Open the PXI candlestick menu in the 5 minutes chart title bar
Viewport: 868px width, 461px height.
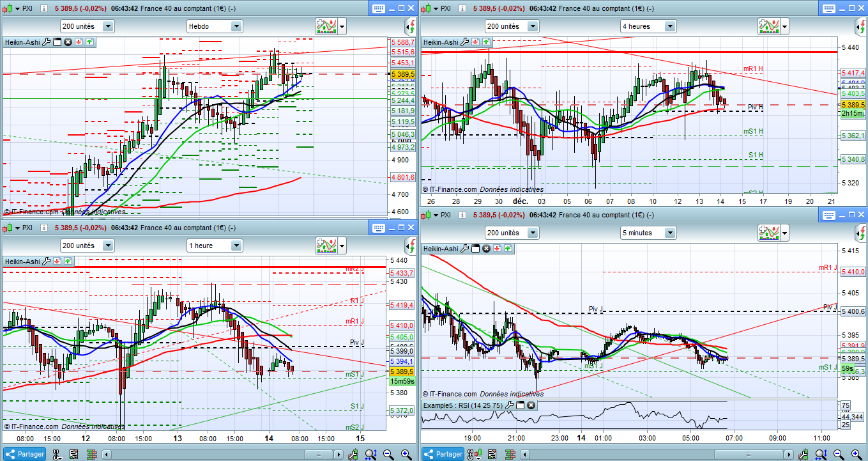coord(428,215)
